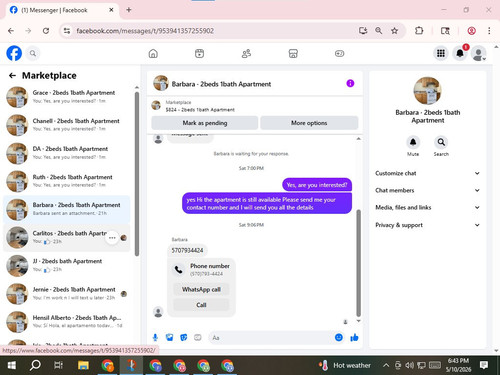Send a thumbs-up like
Screen dimensions: 500x375
tap(354, 338)
